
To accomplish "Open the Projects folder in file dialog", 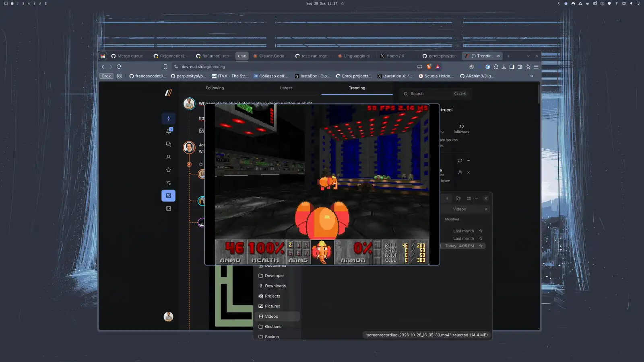I will tap(277, 296).
